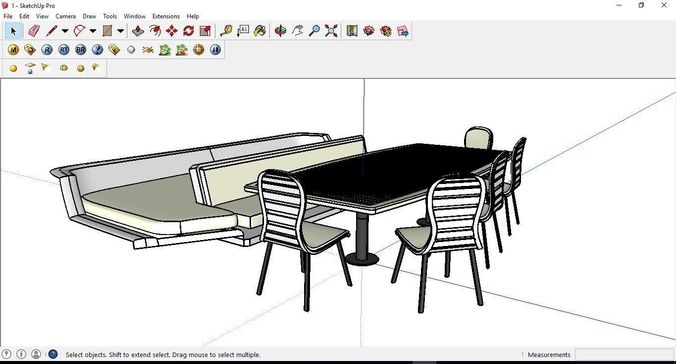The image size is (676, 364).
Task: Click the gold M extension button
Action: click(13, 50)
